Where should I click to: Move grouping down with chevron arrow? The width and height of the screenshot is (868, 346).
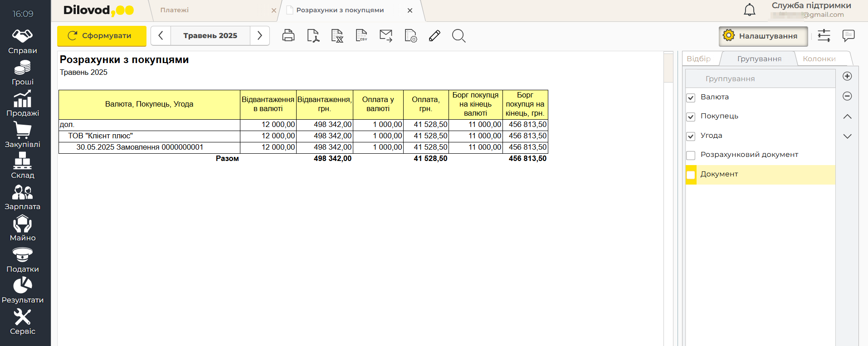coord(847,136)
